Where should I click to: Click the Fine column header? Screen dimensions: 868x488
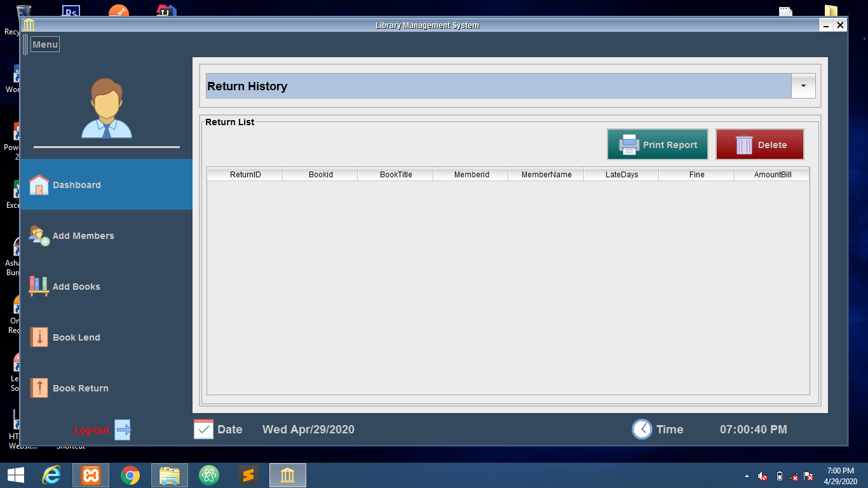click(696, 173)
